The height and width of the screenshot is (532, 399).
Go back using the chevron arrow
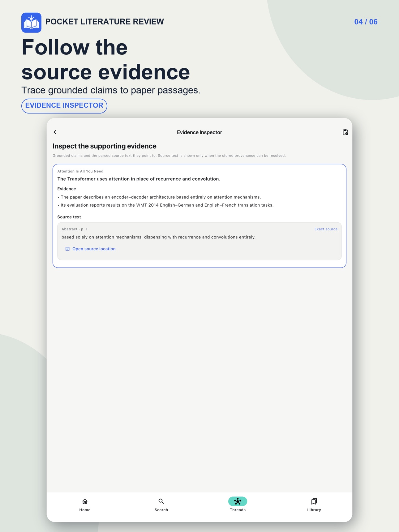point(55,132)
